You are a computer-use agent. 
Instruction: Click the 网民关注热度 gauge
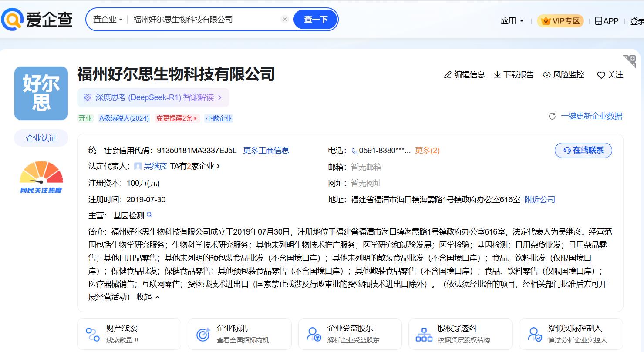(41, 178)
